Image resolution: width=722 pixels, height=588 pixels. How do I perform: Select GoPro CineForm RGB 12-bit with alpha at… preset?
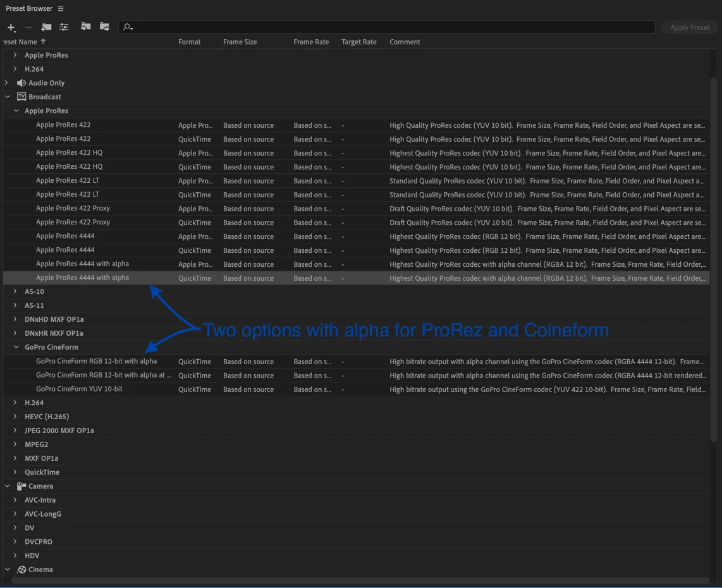tap(356, 376)
